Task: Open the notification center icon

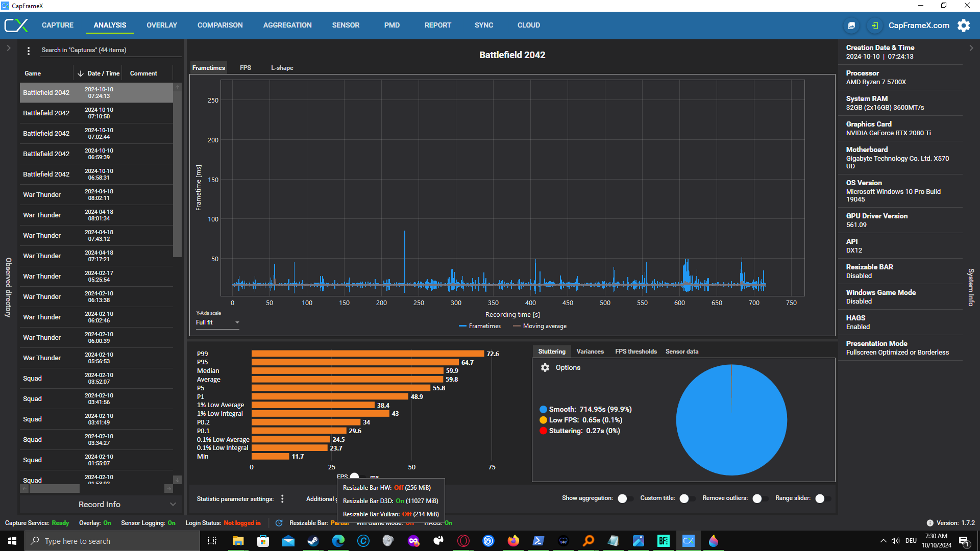Action: pos(964,541)
